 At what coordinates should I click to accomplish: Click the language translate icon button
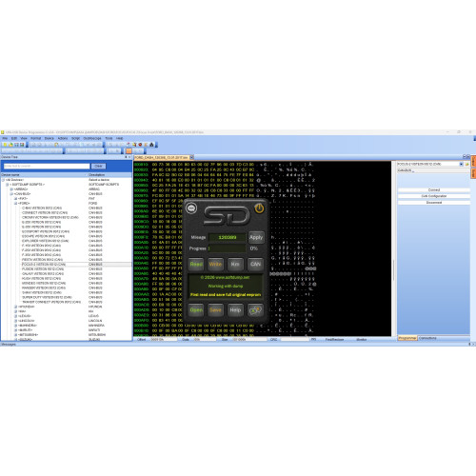tap(255, 310)
